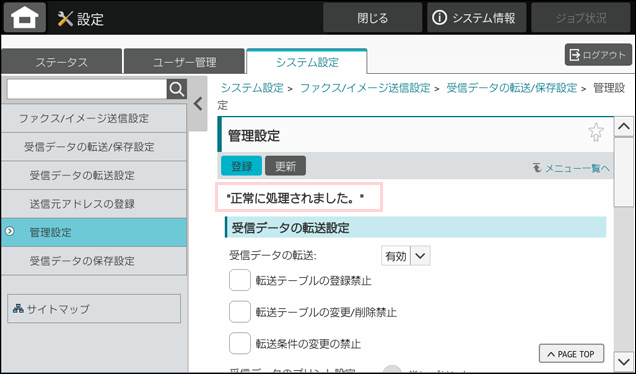This screenshot has width=636, height=374.
Task: Check 転送テーブルの変更/削除禁止 option
Action: [240, 312]
